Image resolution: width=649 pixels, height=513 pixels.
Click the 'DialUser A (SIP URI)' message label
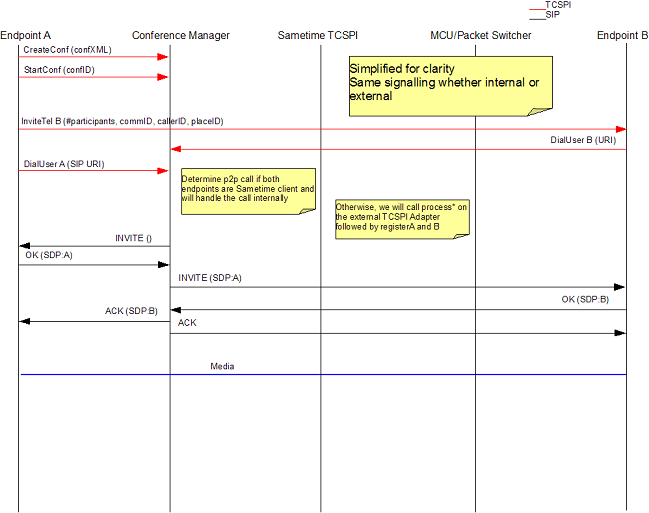coord(64,164)
